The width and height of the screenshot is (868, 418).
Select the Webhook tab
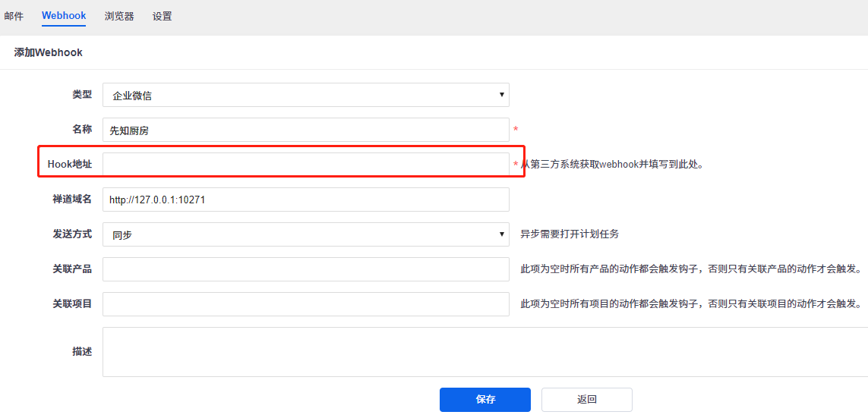(64, 16)
